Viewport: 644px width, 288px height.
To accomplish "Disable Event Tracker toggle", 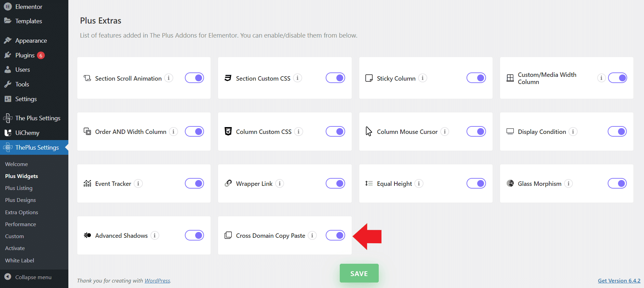I will click(194, 183).
